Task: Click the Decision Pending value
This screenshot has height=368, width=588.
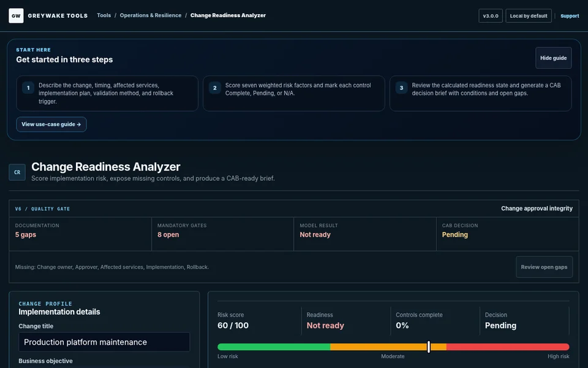Action: pos(500,326)
